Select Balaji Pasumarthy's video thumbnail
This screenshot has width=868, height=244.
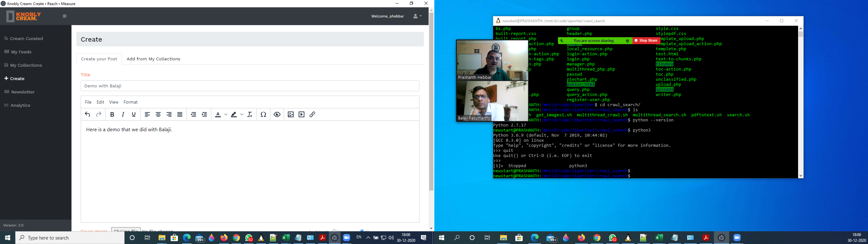coord(492,101)
